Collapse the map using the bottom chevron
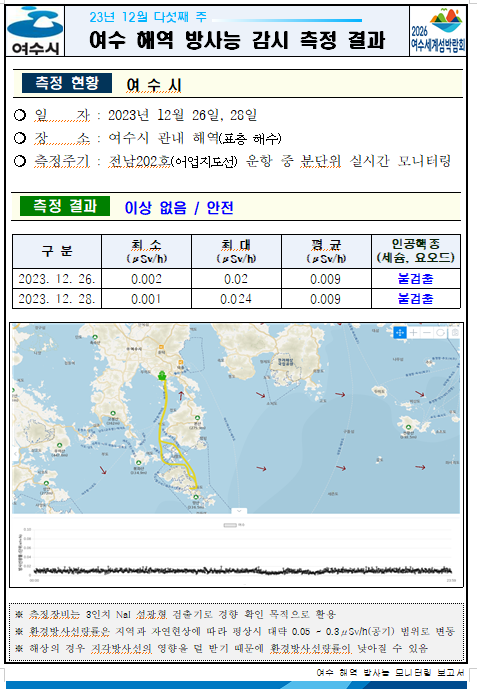 click(x=239, y=511)
